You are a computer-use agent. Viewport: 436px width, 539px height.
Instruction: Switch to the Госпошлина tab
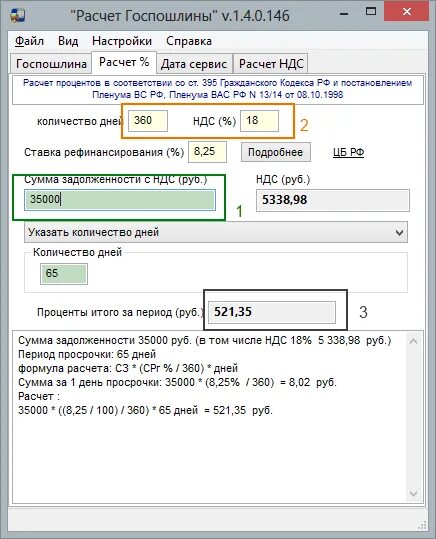[51, 64]
